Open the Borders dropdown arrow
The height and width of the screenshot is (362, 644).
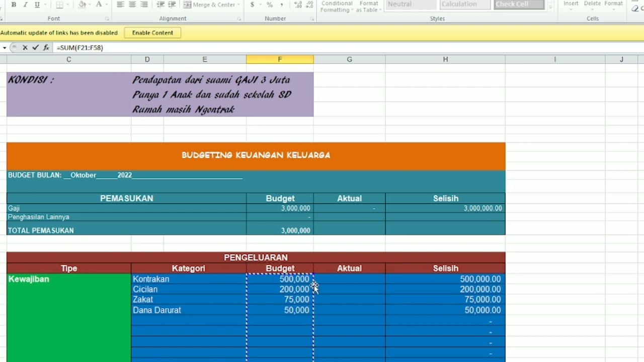pos(69,5)
